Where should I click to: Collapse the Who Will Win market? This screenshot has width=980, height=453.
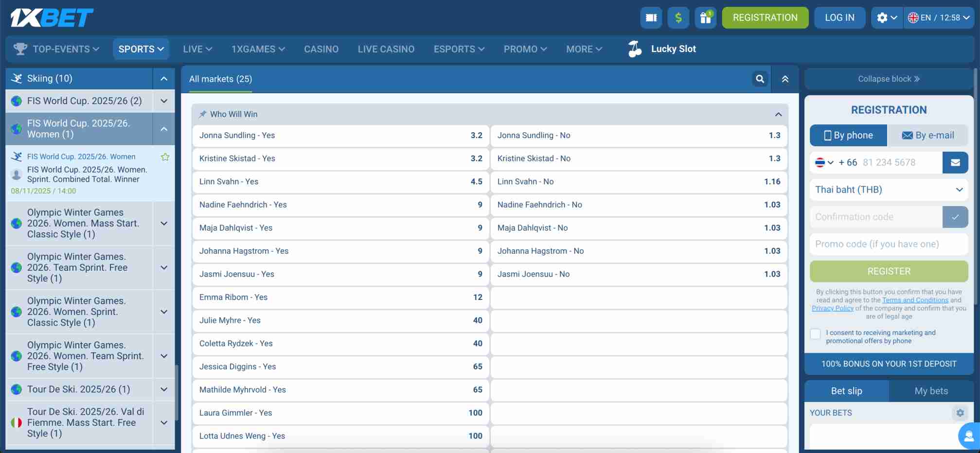[778, 114]
